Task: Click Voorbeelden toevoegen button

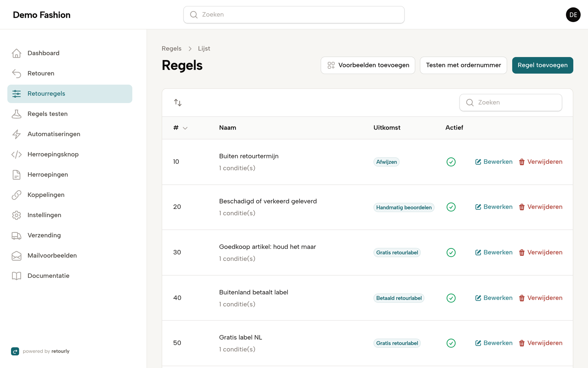Action: [368, 65]
